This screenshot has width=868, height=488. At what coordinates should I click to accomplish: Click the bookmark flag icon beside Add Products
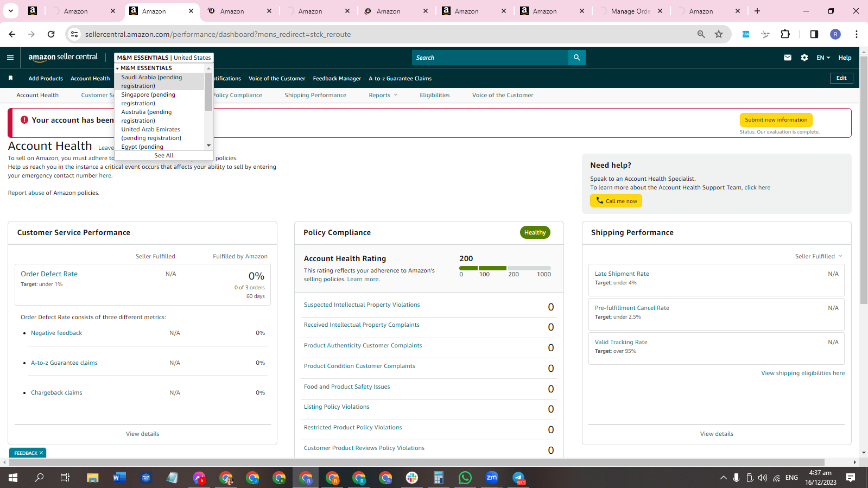[10, 78]
